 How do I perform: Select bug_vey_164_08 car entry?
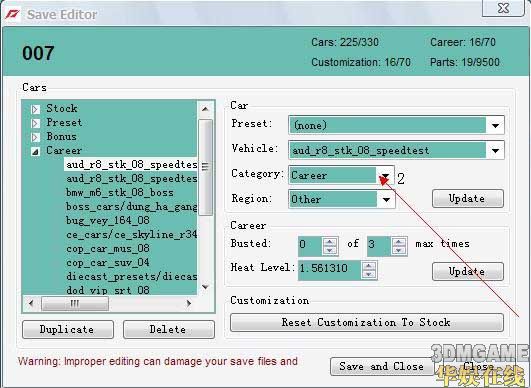(107, 220)
